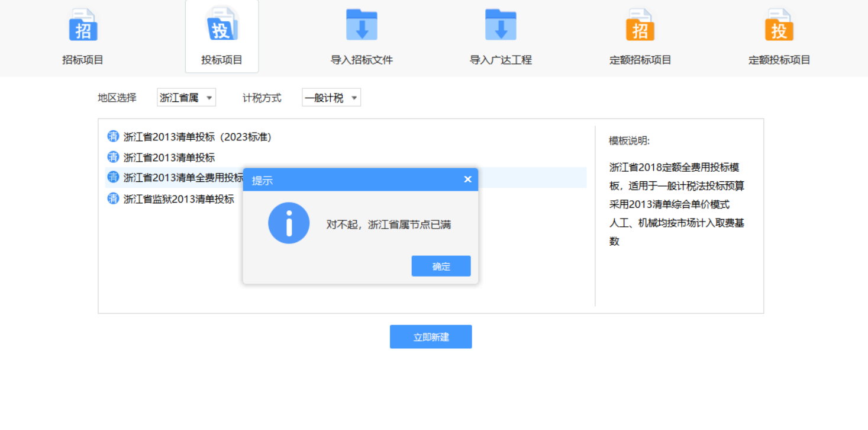Close the 提示 dialog with X
Image resolution: width=868 pixels, height=430 pixels.
click(467, 179)
